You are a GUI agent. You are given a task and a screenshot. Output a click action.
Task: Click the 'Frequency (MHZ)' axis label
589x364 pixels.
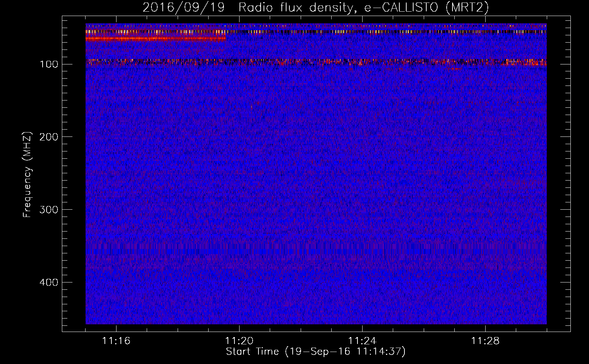[27, 175]
